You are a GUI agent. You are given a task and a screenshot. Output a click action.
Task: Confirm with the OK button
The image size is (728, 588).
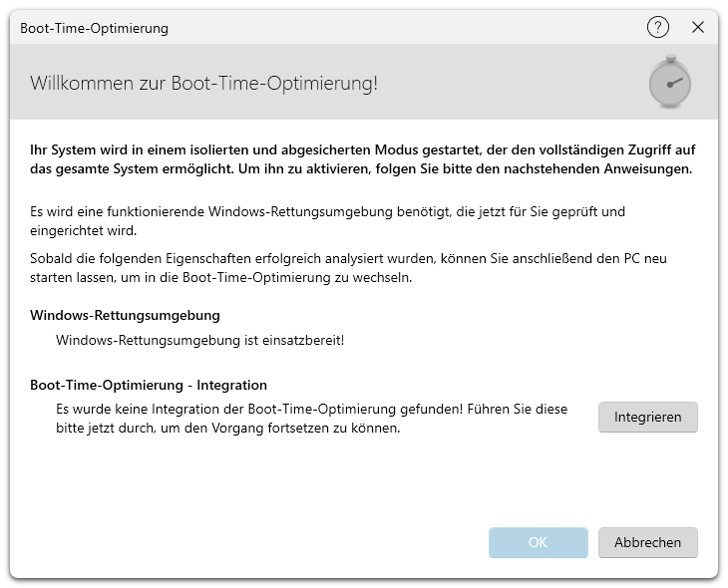(x=538, y=542)
